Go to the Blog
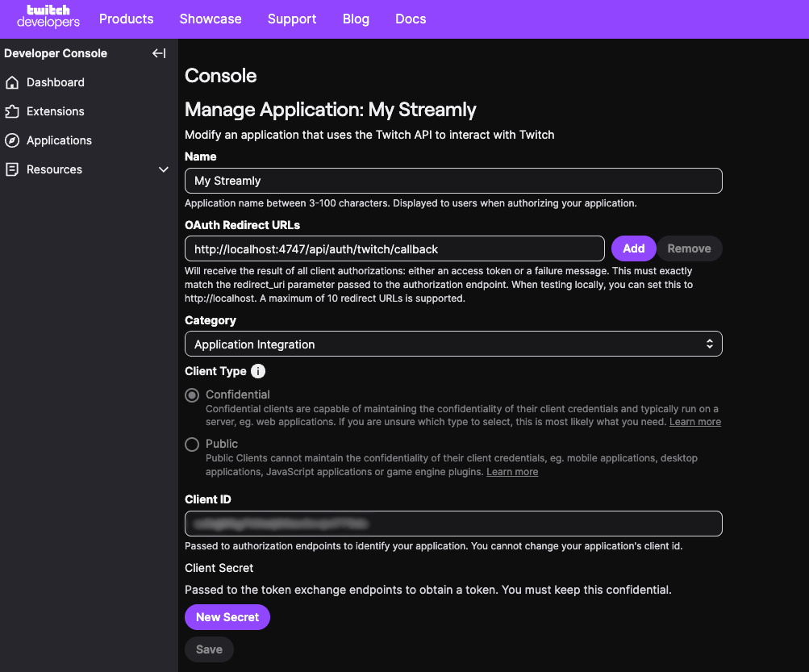 (x=356, y=19)
